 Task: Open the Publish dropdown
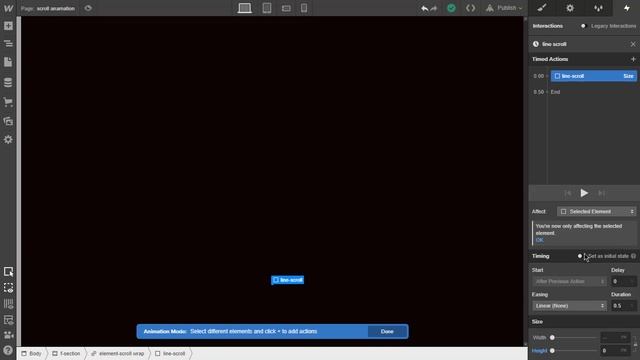coord(504,8)
